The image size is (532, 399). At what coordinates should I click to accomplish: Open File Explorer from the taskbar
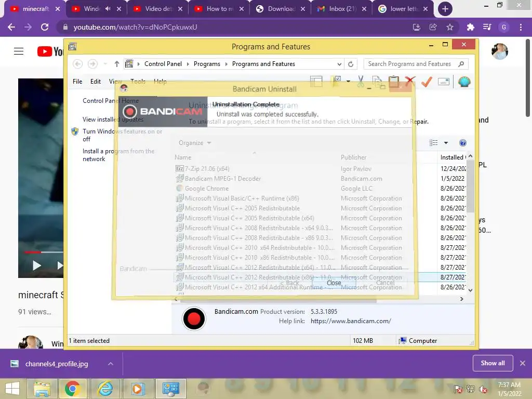tap(42, 389)
